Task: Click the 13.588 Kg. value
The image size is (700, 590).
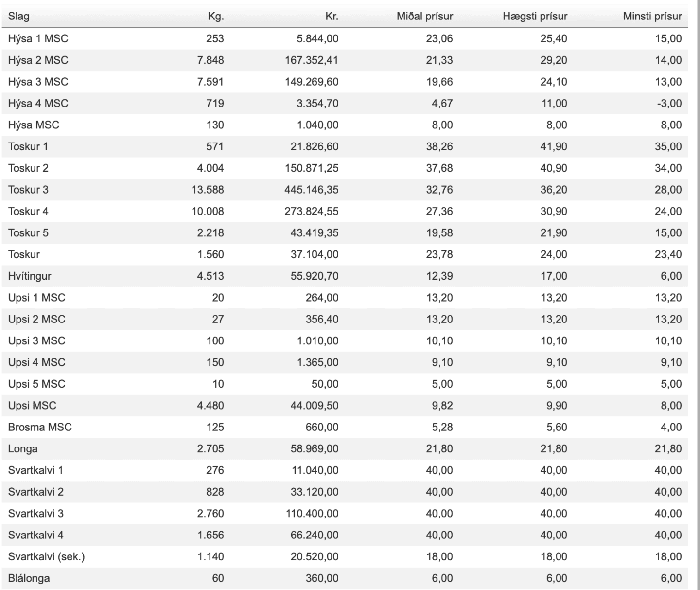Action: click(208, 190)
